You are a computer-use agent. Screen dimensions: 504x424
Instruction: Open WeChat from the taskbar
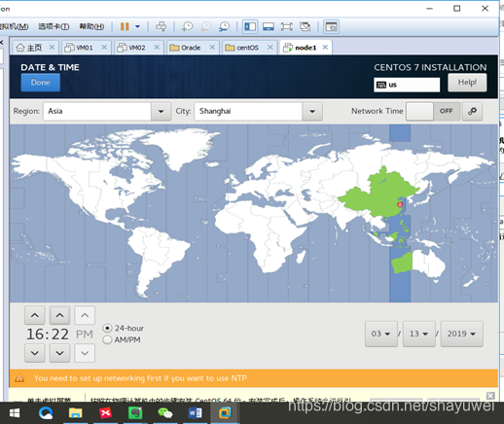tap(165, 413)
